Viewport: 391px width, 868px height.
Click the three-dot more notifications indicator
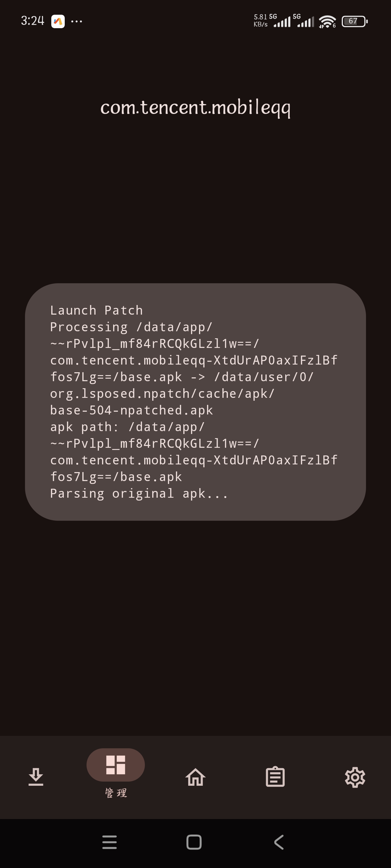click(x=77, y=21)
